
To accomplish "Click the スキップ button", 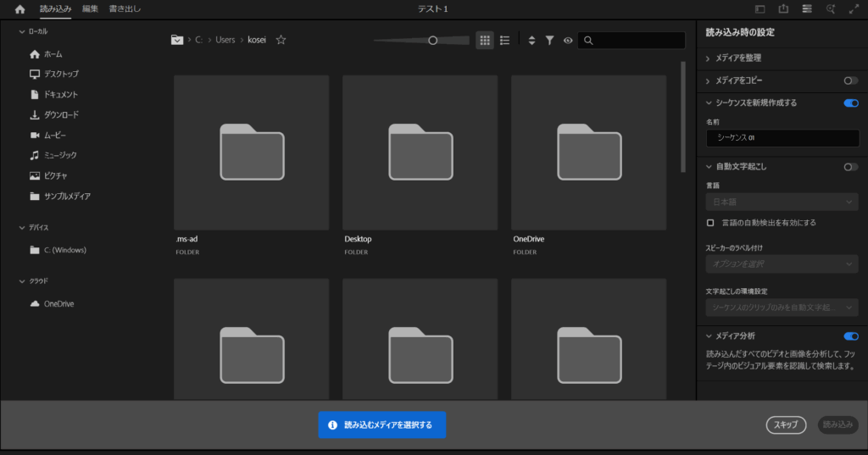I will tap(786, 424).
